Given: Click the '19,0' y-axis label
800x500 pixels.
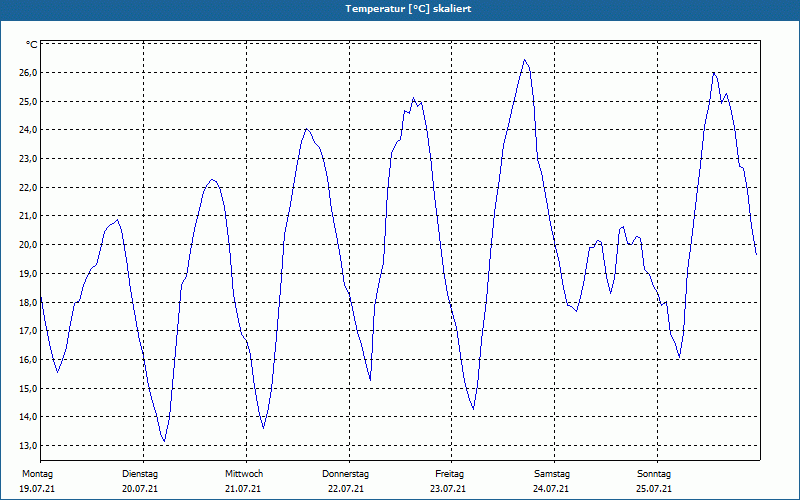Looking at the screenshot, I should coord(30,274).
